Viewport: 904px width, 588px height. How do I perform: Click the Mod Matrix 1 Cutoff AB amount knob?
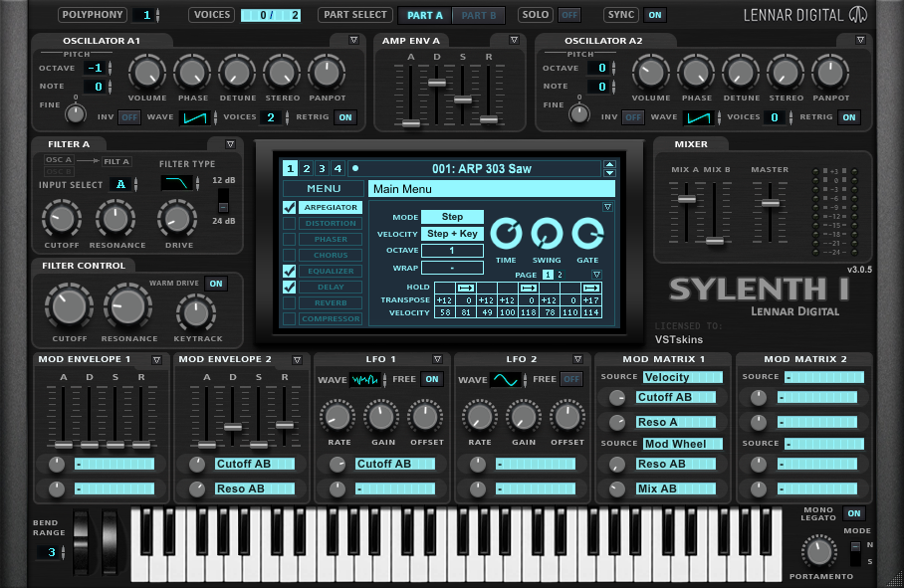(617, 397)
